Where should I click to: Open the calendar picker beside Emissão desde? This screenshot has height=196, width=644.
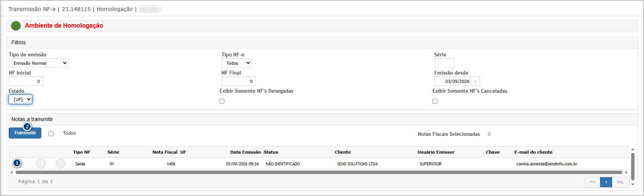475,81
